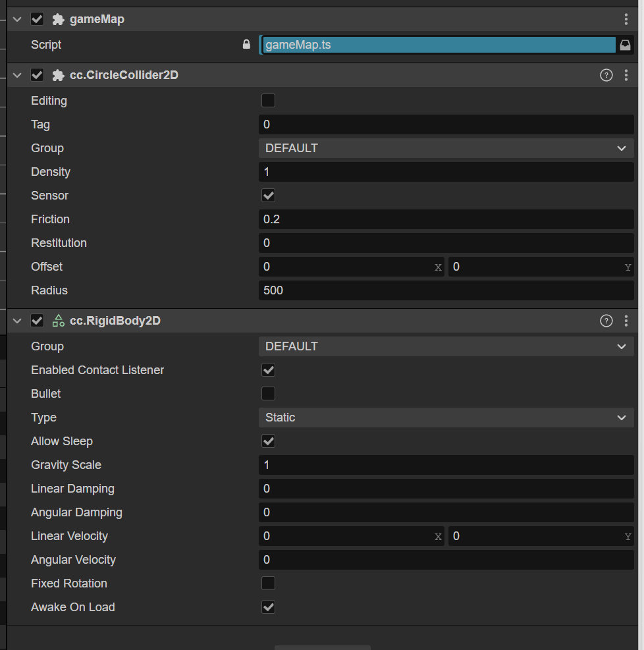Open help for cc.CircleCollider2D
Screen dimensions: 644x650
coord(606,75)
